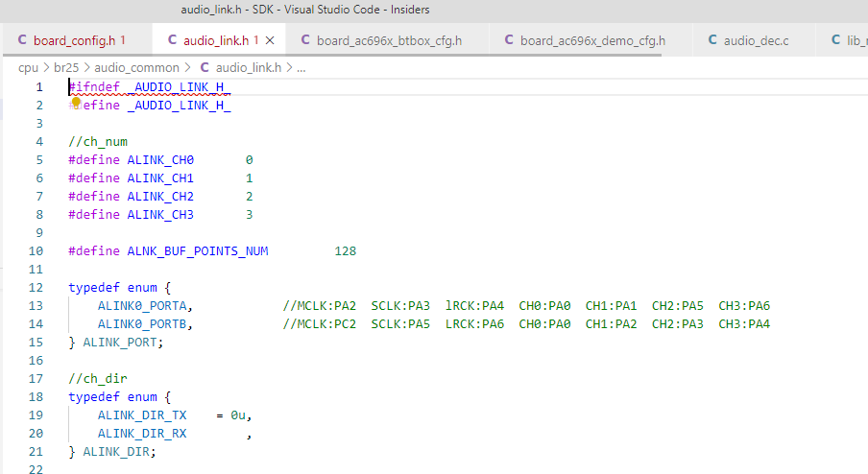Screen dimensions: 868x474
Task: Click the tab bar horizontal scrollbar
Action: click(x=332, y=55)
